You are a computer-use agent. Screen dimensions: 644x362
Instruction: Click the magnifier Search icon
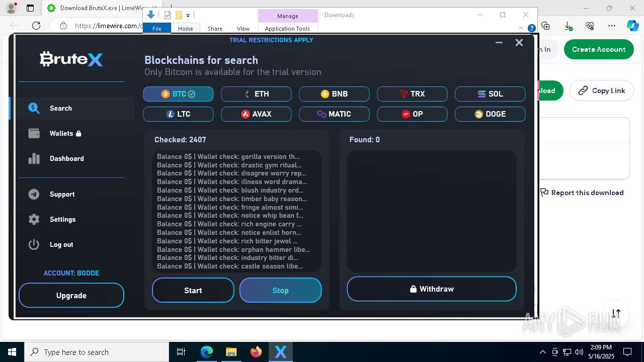34,108
